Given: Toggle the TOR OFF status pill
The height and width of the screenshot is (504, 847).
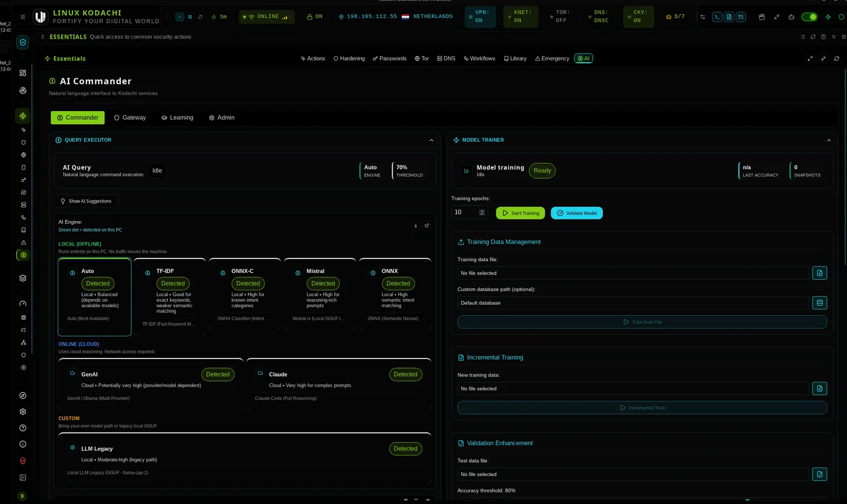Looking at the screenshot, I should [x=561, y=17].
